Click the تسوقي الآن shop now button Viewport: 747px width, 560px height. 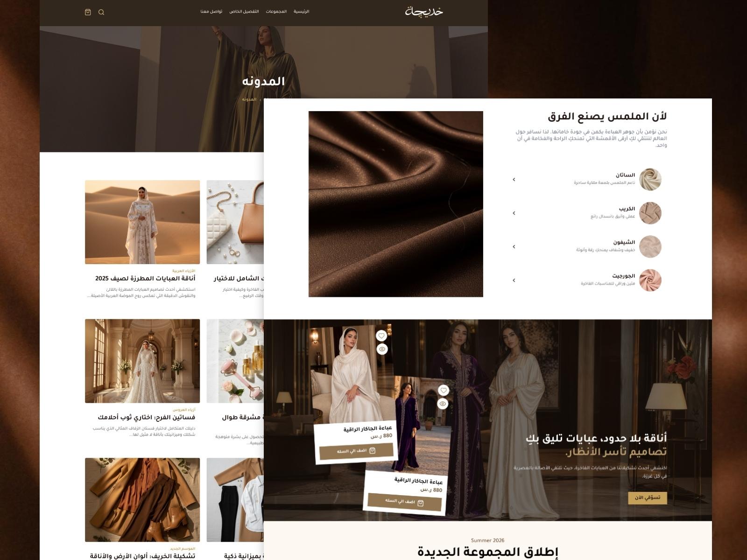coord(648,498)
